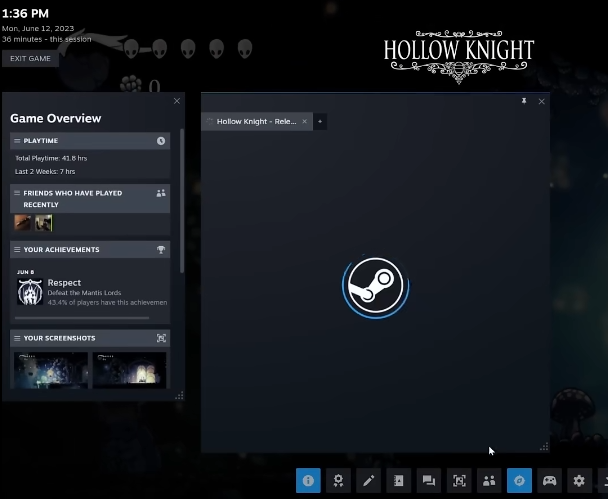Open the Respect achievement icon
This screenshot has width=608, height=499.
30,292
